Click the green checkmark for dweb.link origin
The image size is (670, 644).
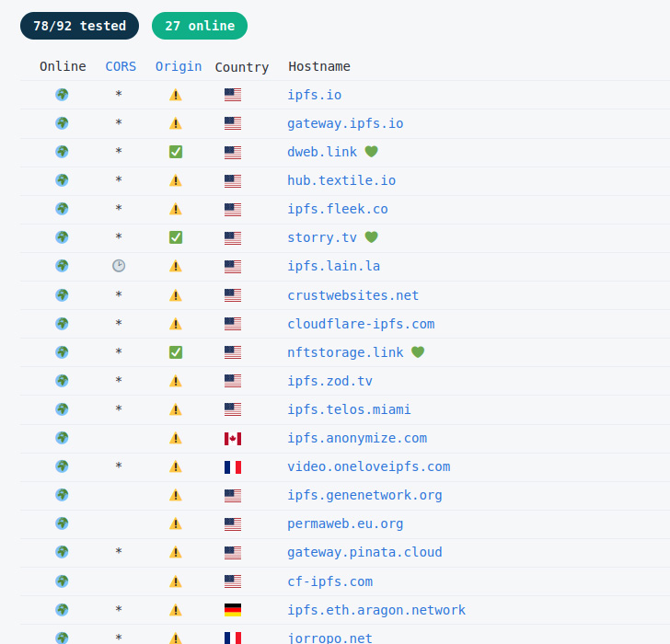pyautogui.click(x=176, y=152)
